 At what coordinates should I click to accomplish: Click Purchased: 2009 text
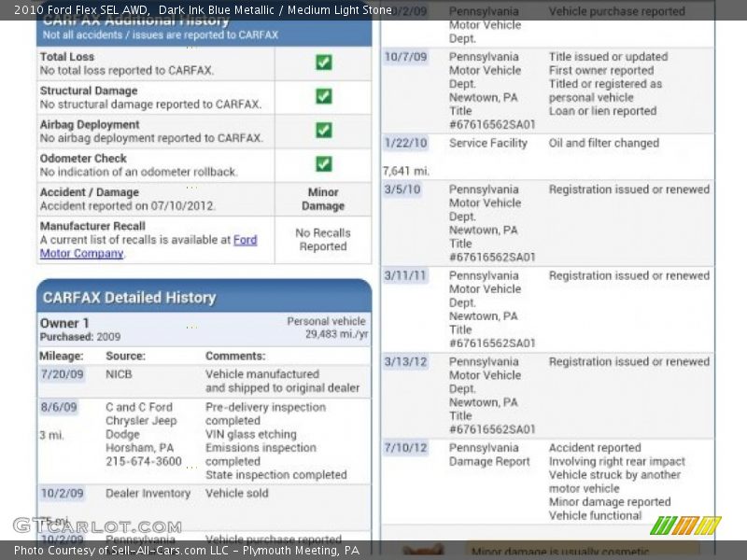tap(80, 337)
